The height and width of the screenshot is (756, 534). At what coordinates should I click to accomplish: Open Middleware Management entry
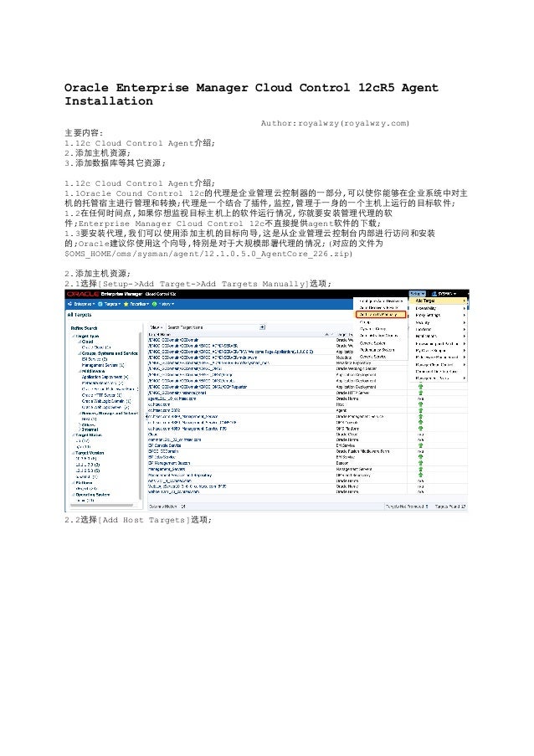tap(438, 357)
